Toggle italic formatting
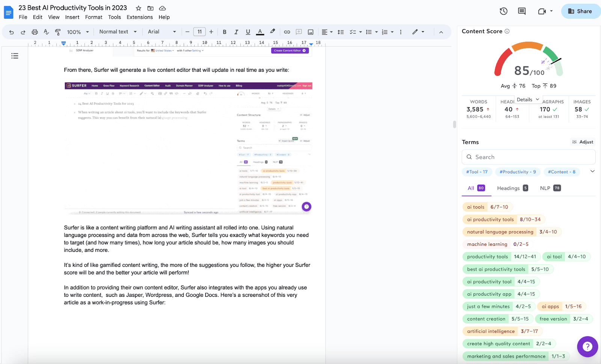 click(236, 32)
